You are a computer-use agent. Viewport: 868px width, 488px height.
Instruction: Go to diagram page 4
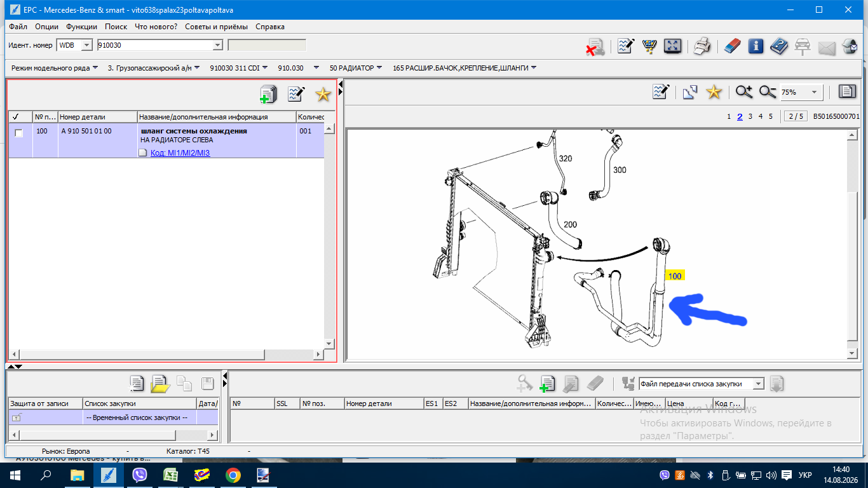coord(761,116)
